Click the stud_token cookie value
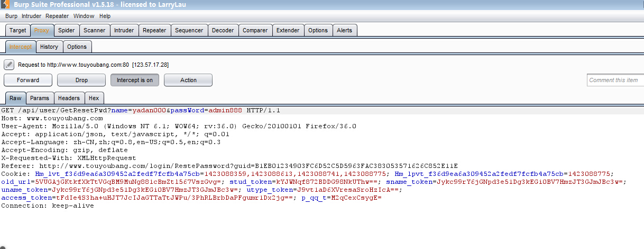 pyautogui.click(x=327, y=182)
